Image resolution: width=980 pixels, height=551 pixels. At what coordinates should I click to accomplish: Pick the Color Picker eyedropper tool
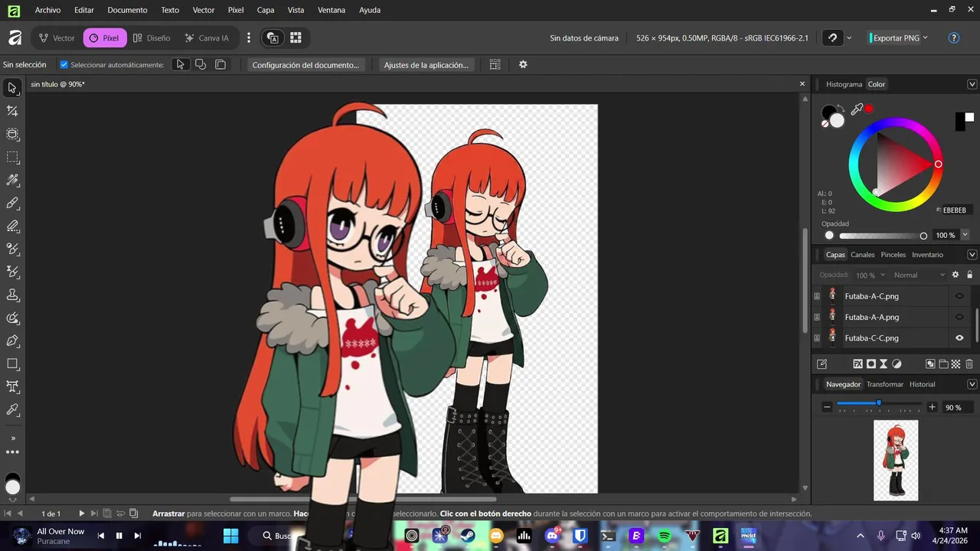[12, 409]
